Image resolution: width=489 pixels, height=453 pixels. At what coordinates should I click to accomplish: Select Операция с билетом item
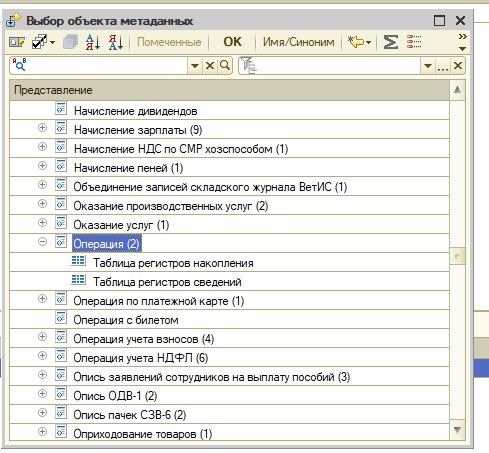click(x=126, y=320)
